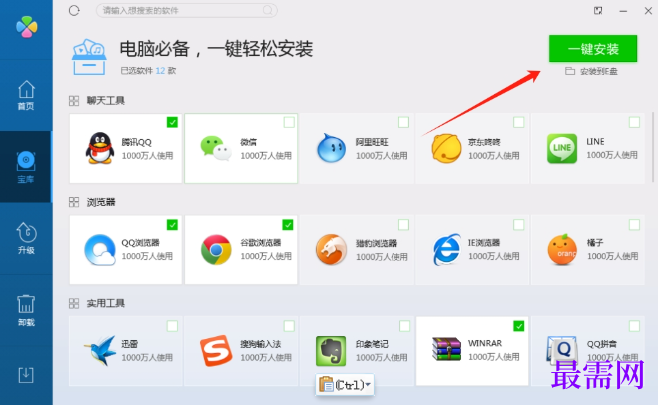Image resolution: width=663 pixels, height=406 pixels.
Task: Click the green 一键安装 button
Action: pos(593,49)
